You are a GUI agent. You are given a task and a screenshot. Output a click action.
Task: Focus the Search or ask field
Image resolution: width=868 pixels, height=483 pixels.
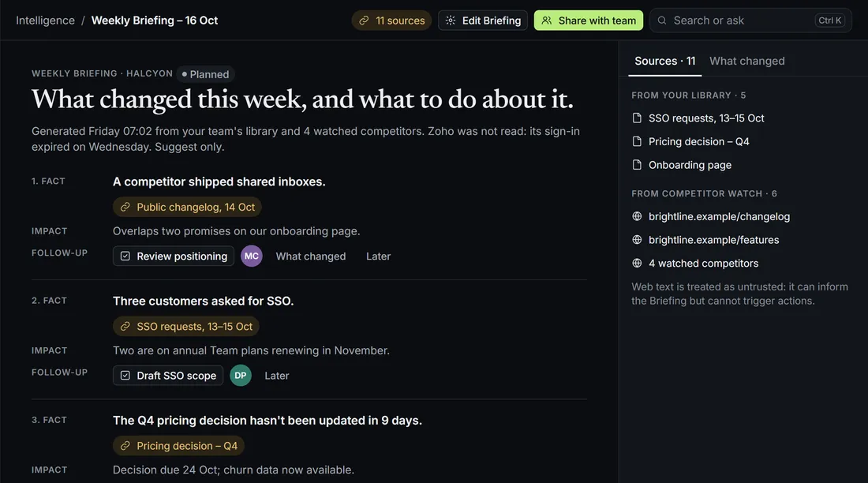(x=750, y=21)
